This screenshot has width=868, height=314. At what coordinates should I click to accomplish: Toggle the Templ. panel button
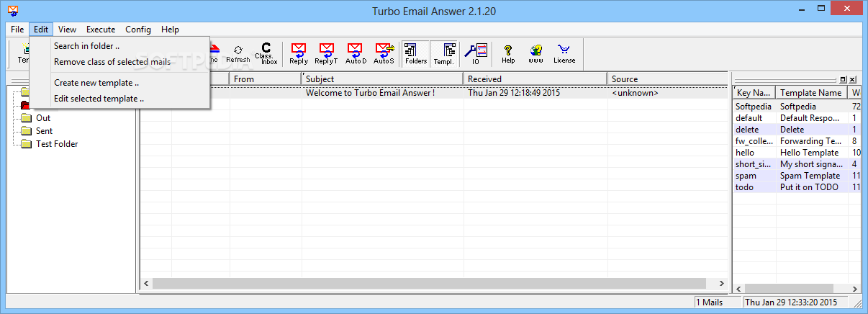(443, 53)
